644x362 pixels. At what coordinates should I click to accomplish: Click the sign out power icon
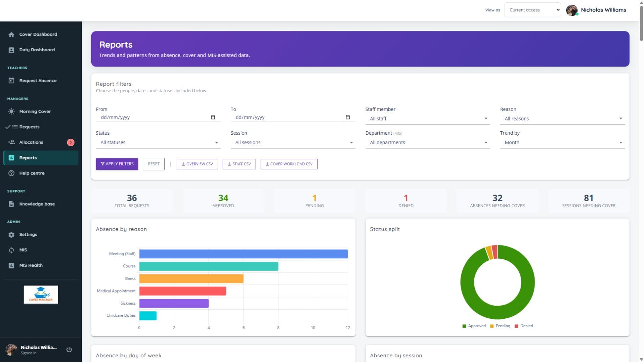tap(69, 350)
